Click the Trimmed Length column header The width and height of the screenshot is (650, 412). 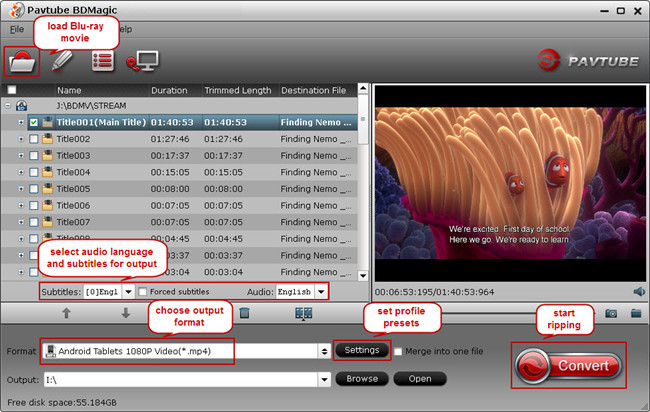point(240,90)
